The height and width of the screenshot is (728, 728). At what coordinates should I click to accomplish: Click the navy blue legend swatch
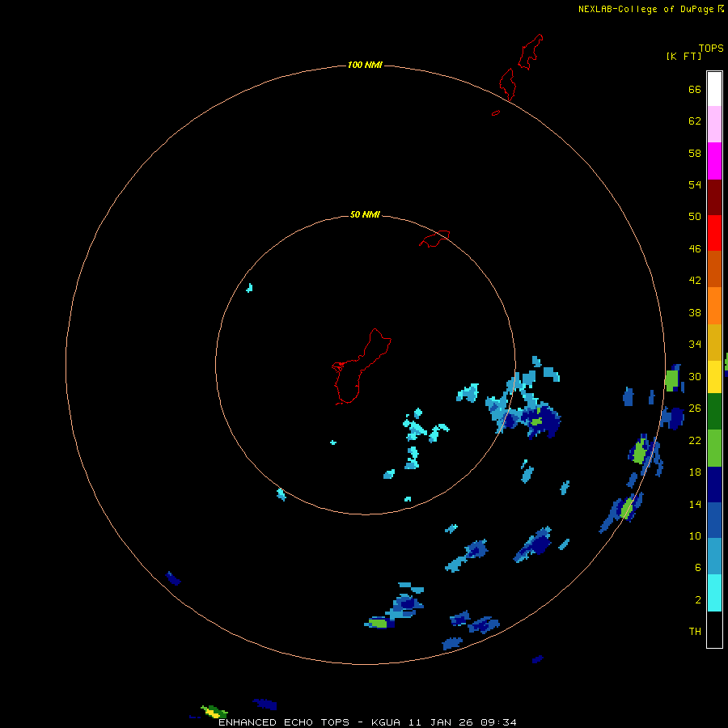tap(714, 485)
